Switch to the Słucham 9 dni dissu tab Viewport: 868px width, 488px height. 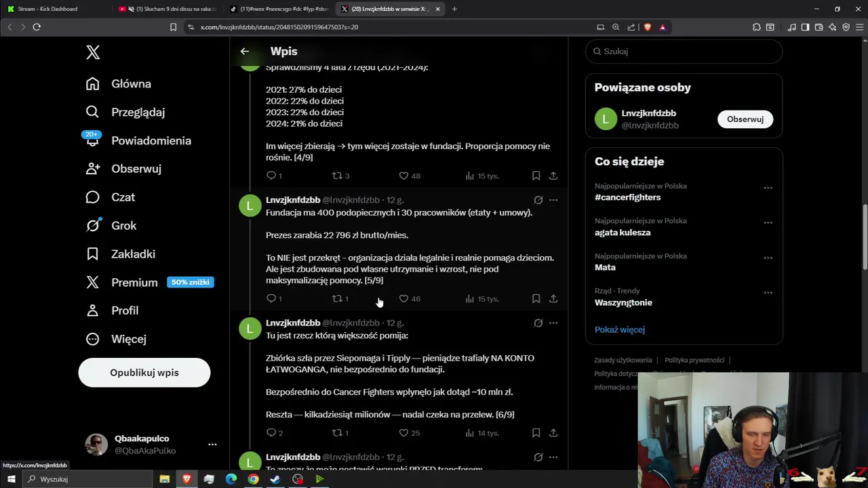click(167, 9)
